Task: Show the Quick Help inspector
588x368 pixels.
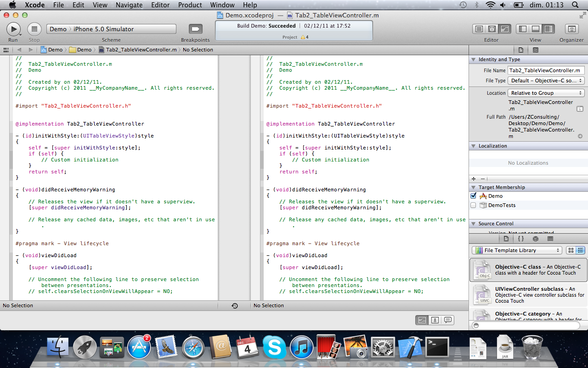Action: 535,50
